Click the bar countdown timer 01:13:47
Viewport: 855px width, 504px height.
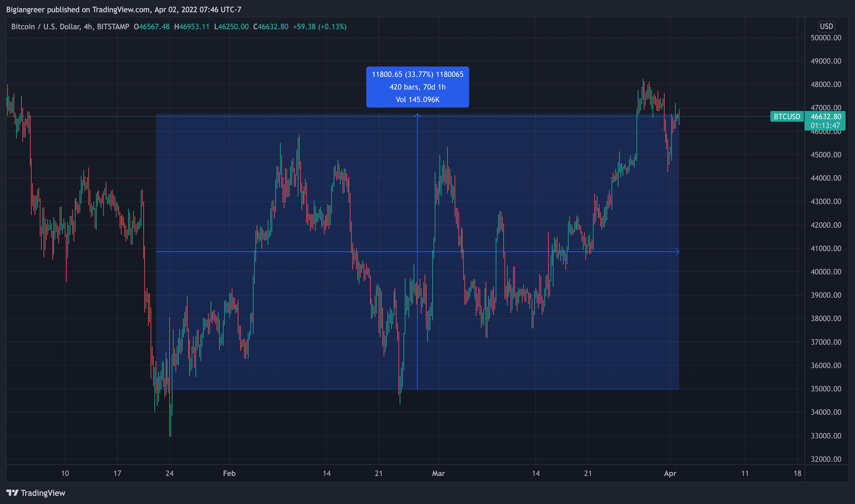click(826, 126)
